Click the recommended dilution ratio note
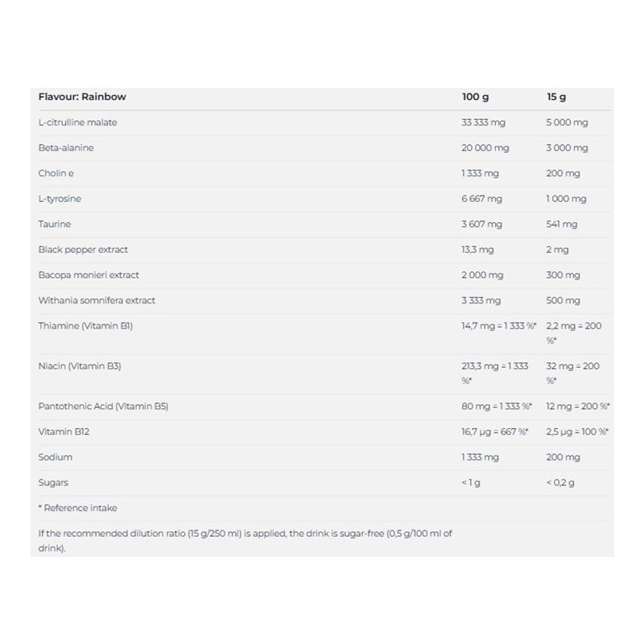Viewport: 644px width, 644px height. [x=246, y=540]
